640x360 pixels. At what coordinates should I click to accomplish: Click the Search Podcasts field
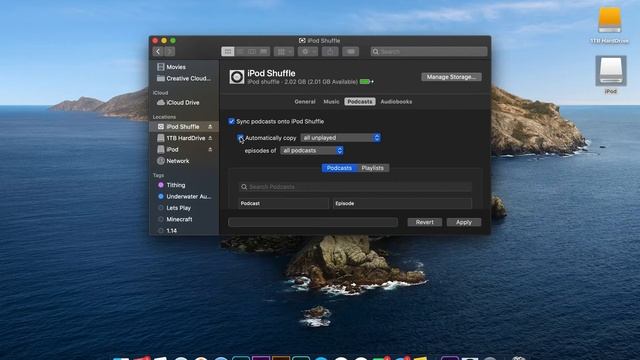(355, 187)
